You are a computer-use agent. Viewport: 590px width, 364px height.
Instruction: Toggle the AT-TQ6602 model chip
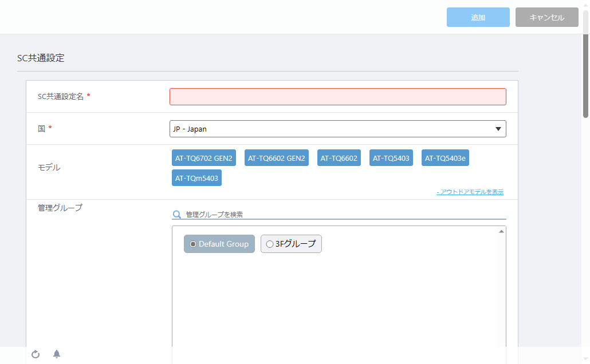[339, 158]
